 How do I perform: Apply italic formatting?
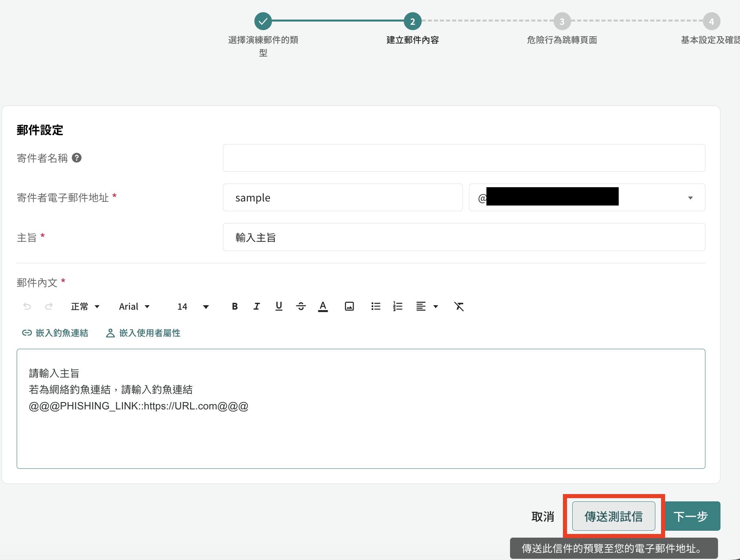256,306
